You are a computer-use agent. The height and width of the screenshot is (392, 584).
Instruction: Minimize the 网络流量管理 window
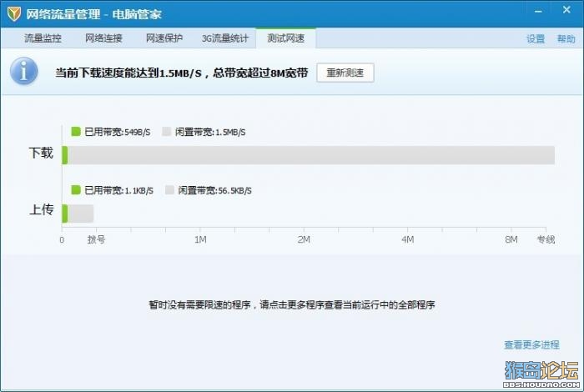(538, 12)
